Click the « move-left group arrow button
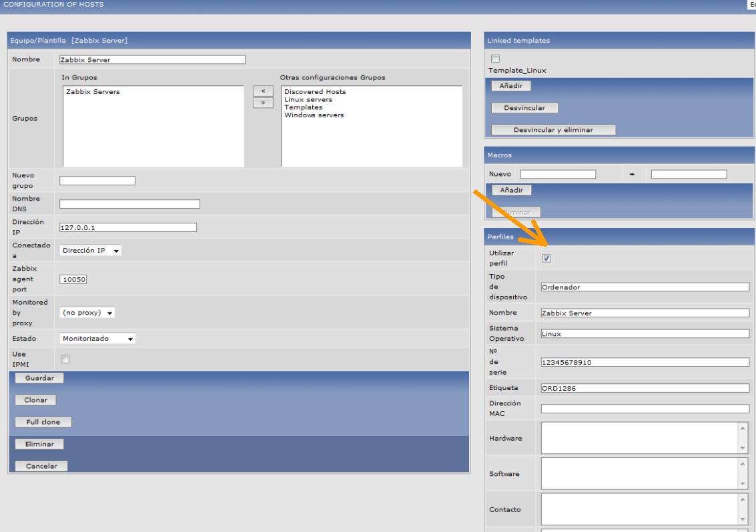Image resolution: width=756 pixels, height=532 pixels. [x=262, y=92]
